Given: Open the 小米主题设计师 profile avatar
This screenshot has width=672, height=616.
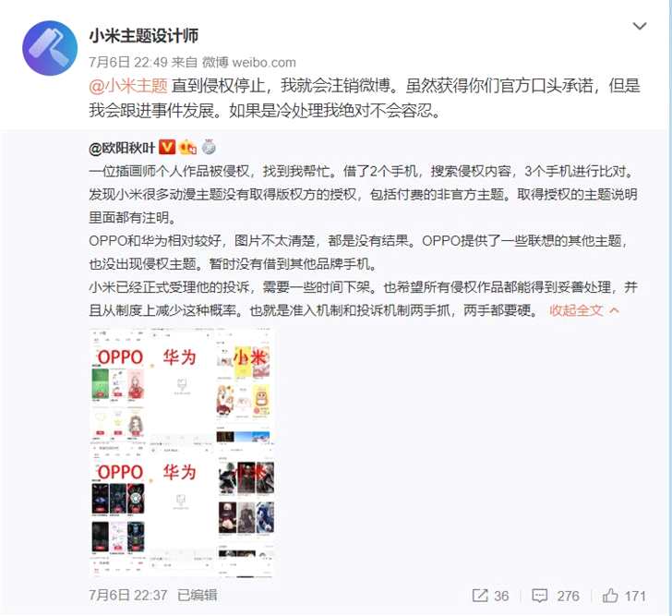Looking at the screenshot, I should pos(50,48).
